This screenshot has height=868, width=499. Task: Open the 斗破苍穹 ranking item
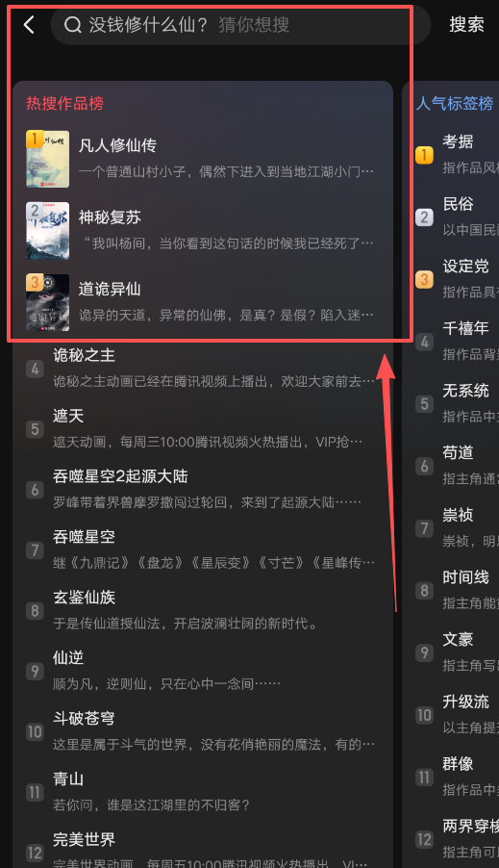click(x=203, y=731)
